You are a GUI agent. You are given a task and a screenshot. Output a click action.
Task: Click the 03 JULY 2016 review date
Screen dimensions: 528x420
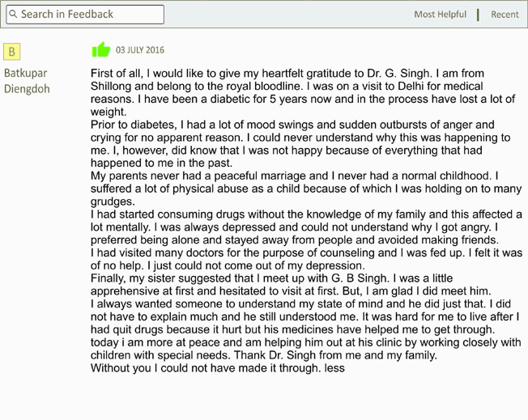(x=140, y=50)
